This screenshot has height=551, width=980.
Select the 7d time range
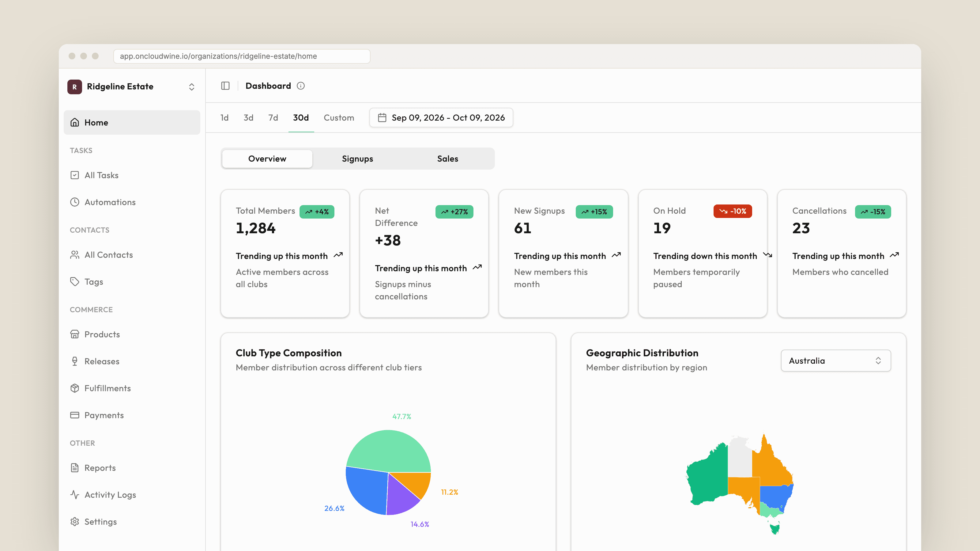273,118
